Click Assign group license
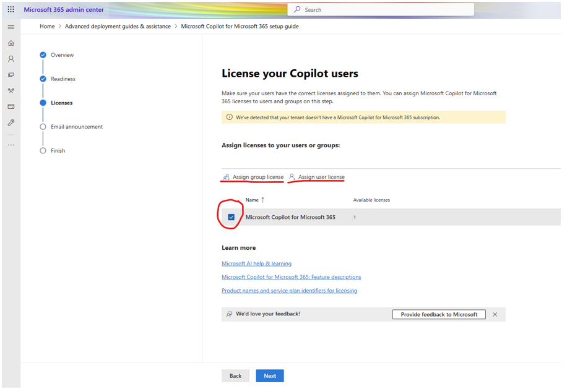The width and height of the screenshot is (588, 389). coord(257,177)
